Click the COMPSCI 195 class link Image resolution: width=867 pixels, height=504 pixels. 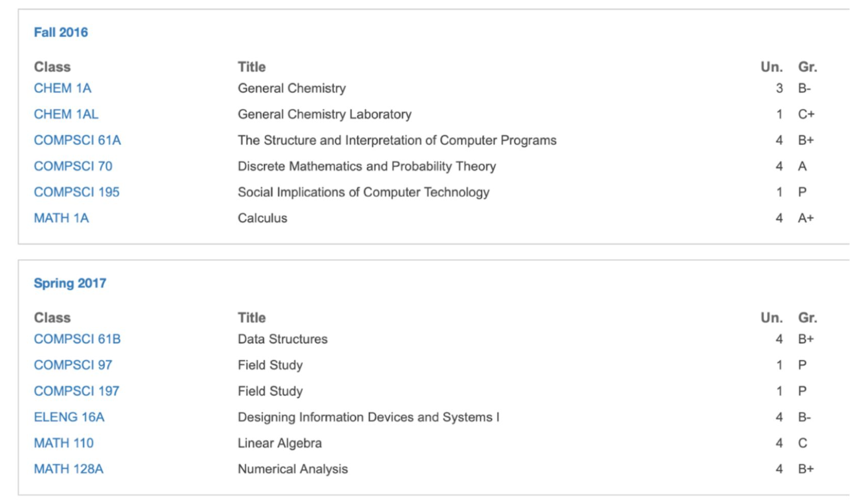click(x=76, y=192)
